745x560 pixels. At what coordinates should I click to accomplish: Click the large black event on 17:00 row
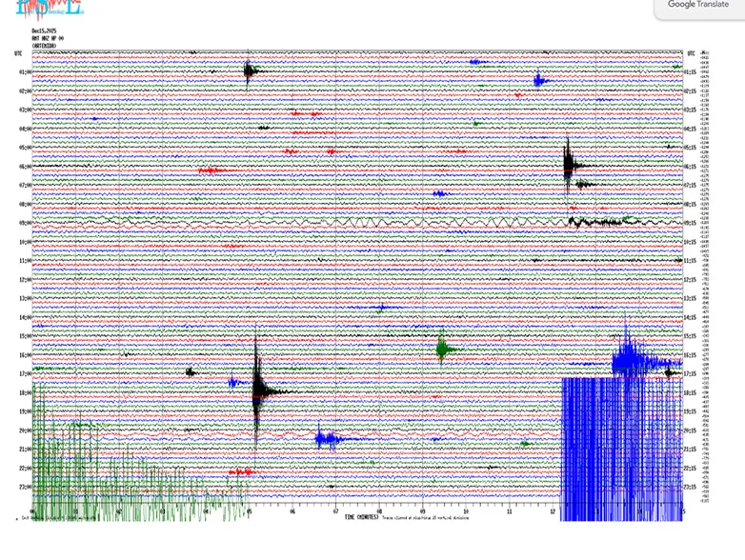[258, 386]
